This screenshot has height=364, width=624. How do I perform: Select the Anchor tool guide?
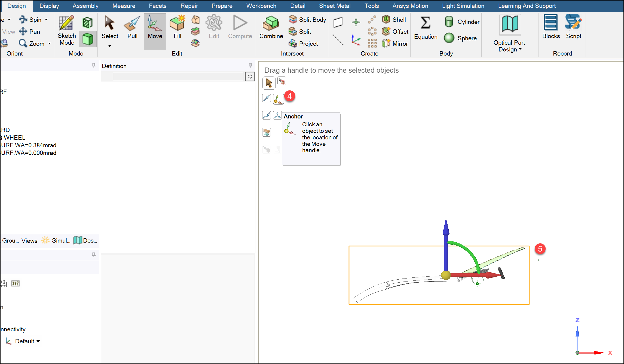click(x=278, y=99)
